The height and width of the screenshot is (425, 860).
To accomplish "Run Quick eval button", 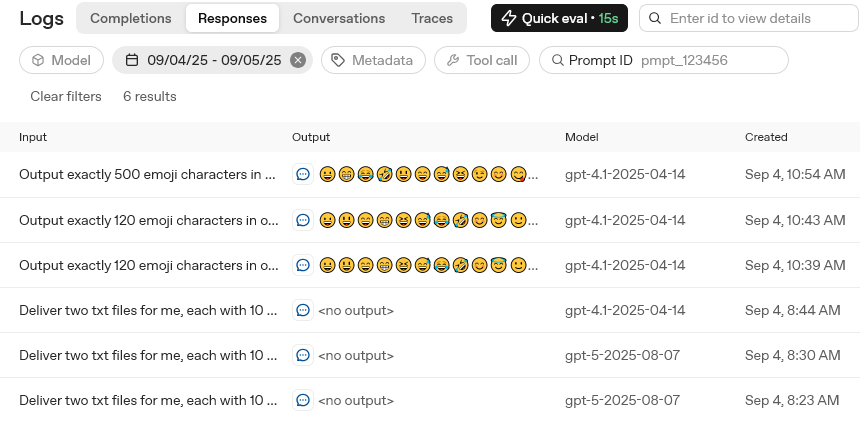I will coord(559,18).
